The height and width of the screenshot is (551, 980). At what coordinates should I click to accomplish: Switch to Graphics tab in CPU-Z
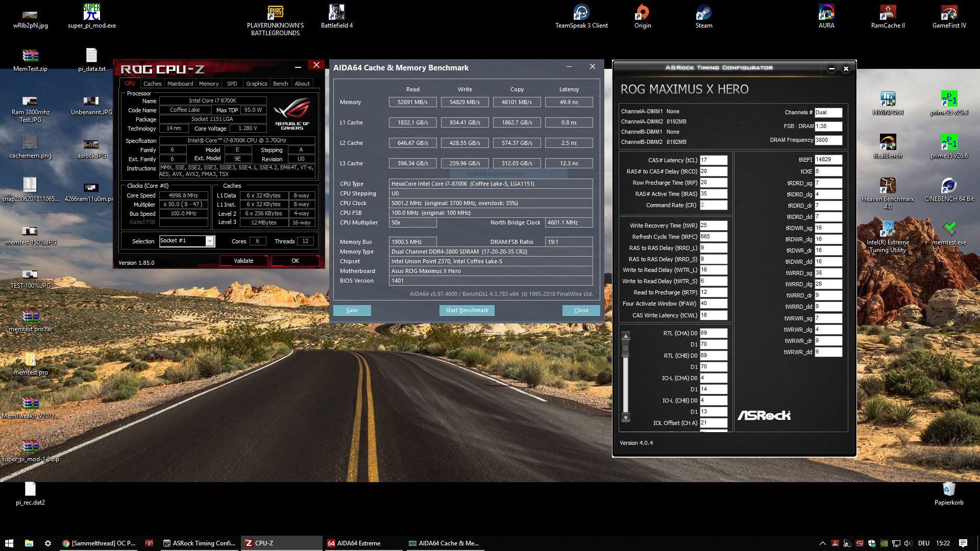(x=256, y=84)
